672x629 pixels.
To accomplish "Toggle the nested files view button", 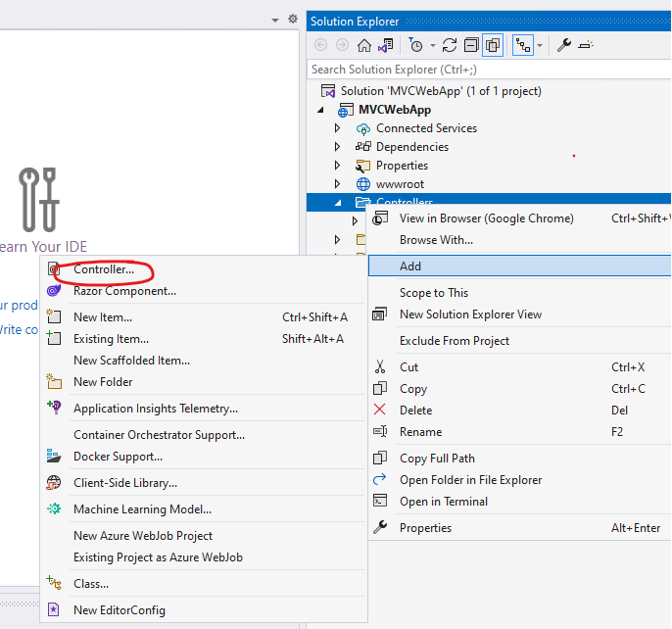I will pos(523,45).
